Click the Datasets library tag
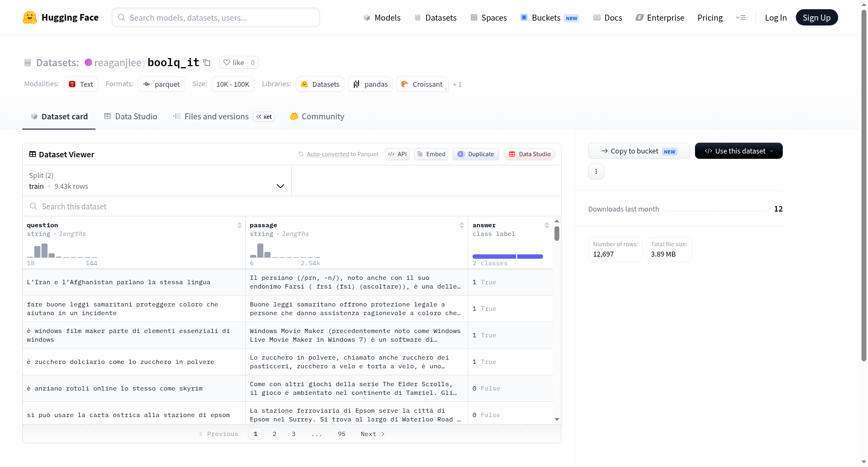Screen dimensions: 868x467 point(320,84)
